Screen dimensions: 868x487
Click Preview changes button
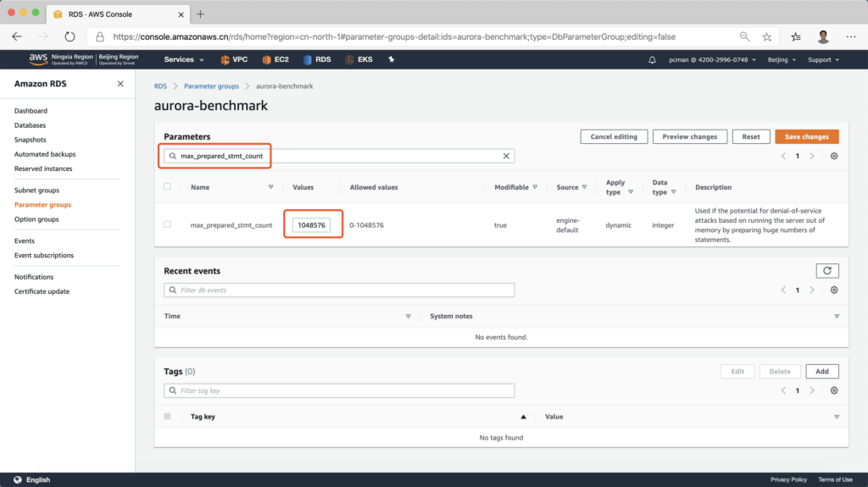coord(689,136)
